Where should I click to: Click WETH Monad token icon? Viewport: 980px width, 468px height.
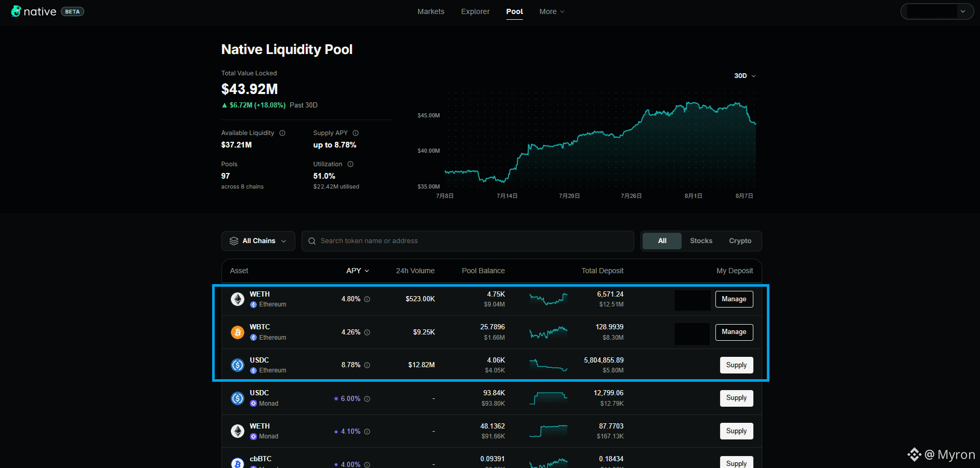(x=238, y=431)
